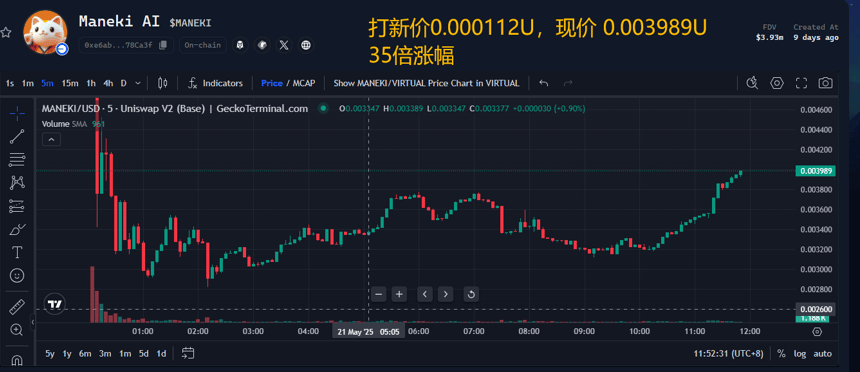The width and height of the screenshot is (860, 372).
Task: Toggle chart to MCAP mode
Action: [304, 83]
